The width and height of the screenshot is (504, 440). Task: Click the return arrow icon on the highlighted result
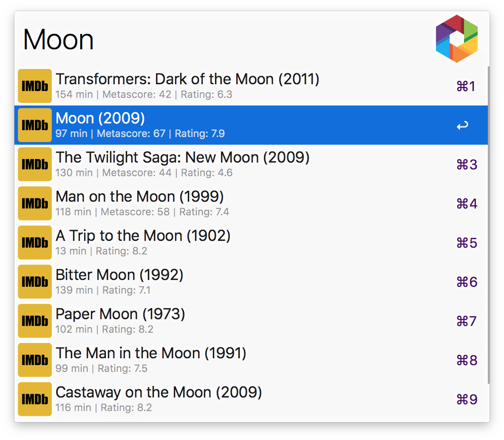click(x=462, y=126)
